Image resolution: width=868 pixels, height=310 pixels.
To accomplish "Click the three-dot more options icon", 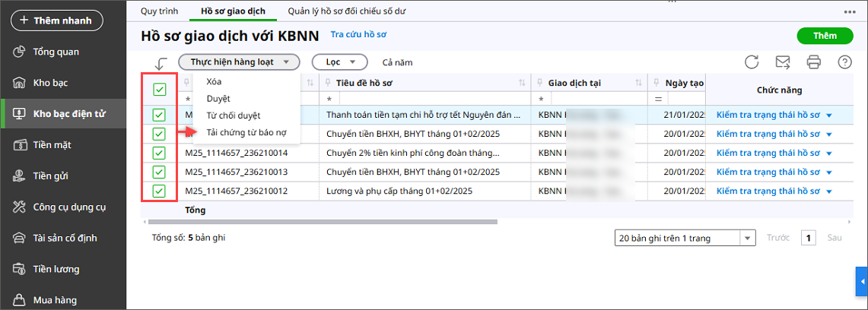I will (x=850, y=12).
